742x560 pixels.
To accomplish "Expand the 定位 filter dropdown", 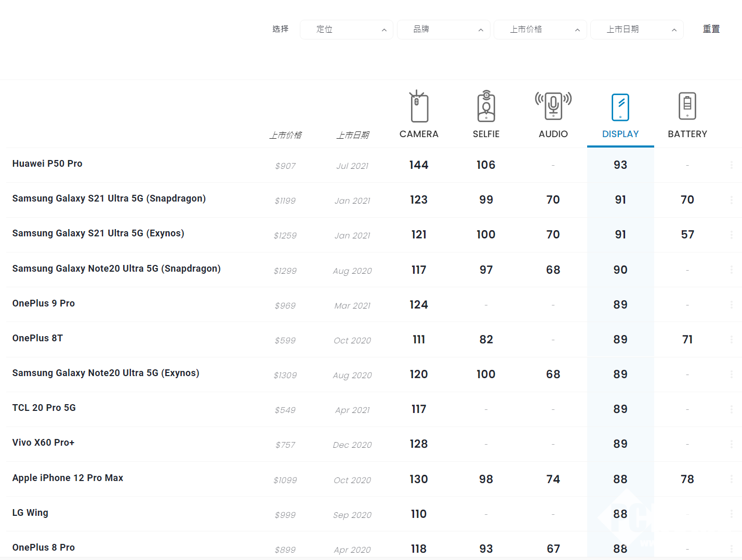I will click(x=346, y=30).
